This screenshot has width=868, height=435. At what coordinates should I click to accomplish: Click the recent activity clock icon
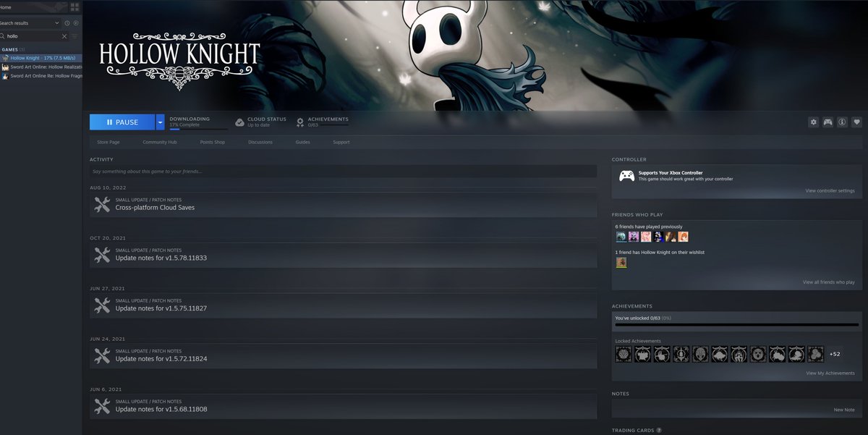pos(67,23)
